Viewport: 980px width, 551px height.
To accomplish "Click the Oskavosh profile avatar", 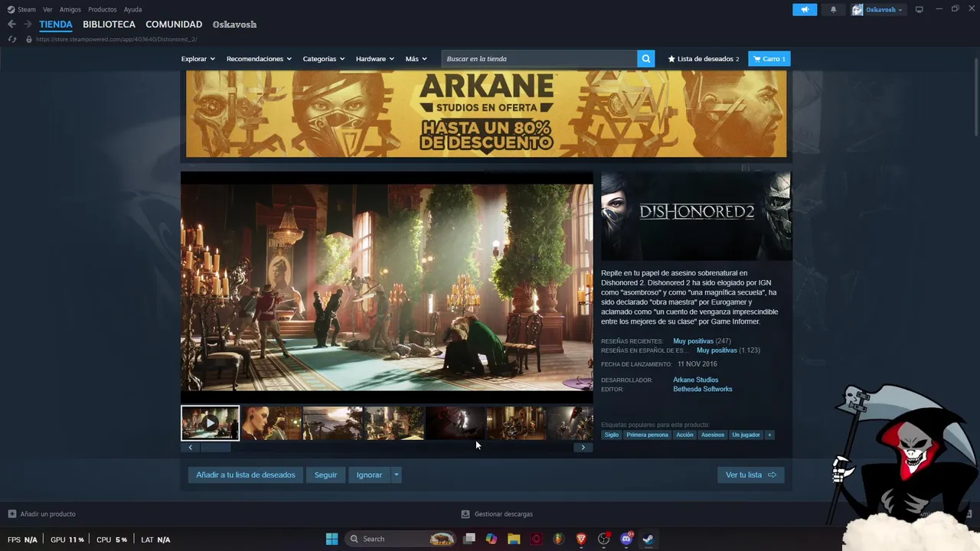I will tap(857, 9).
